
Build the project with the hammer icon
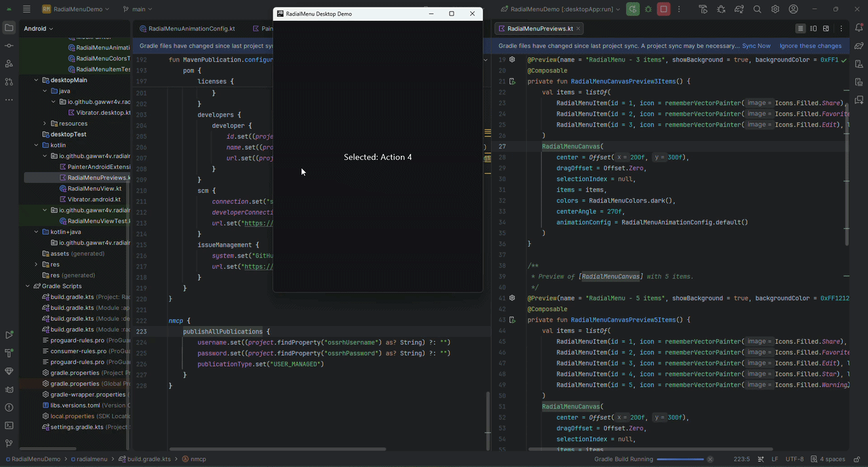(x=703, y=9)
